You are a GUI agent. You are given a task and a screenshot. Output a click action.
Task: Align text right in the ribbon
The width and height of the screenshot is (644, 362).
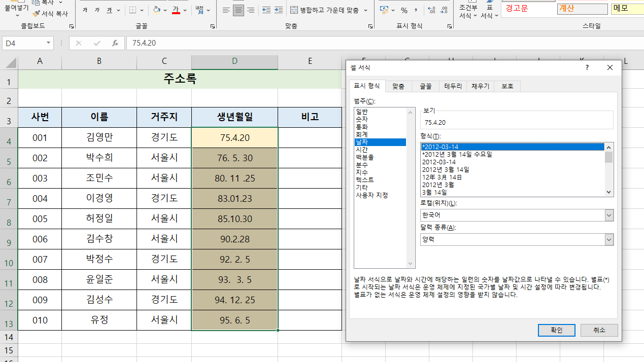[250, 10]
